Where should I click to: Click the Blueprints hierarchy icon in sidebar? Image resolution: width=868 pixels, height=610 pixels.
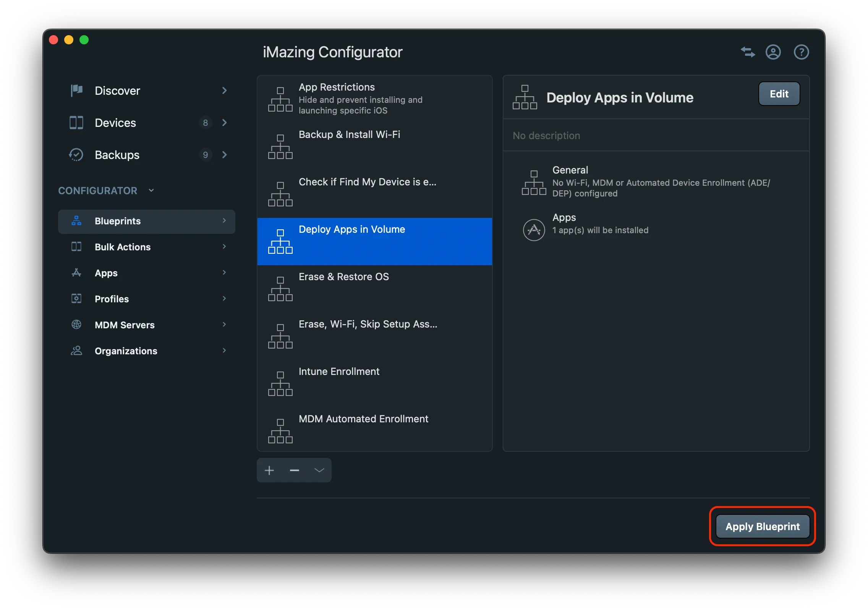point(76,221)
